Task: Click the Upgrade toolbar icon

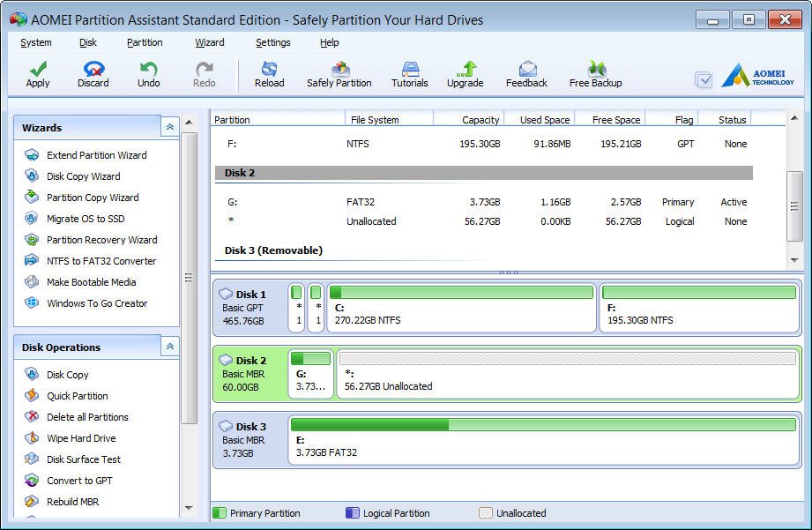Action: pos(466,70)
